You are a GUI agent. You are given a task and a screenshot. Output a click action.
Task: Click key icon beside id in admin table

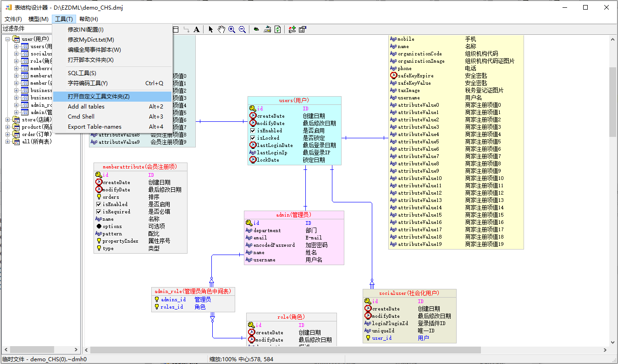click(249, 223)
